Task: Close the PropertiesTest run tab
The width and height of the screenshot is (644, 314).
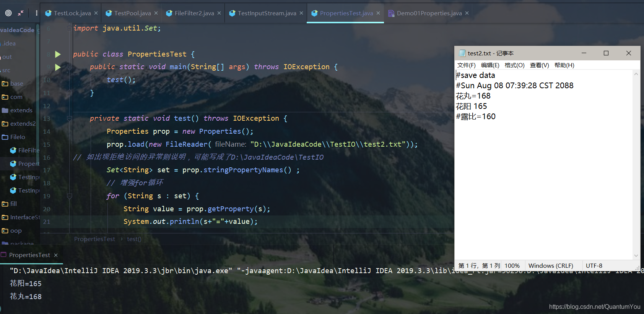Action: [x=56, y=255]
